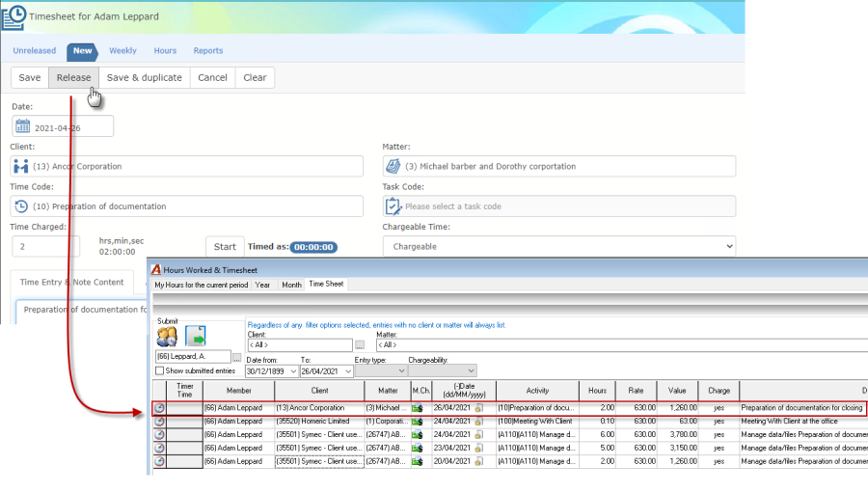Open the Date from dropdown
This screenshot has width=868, height=493.
(293, 371)
